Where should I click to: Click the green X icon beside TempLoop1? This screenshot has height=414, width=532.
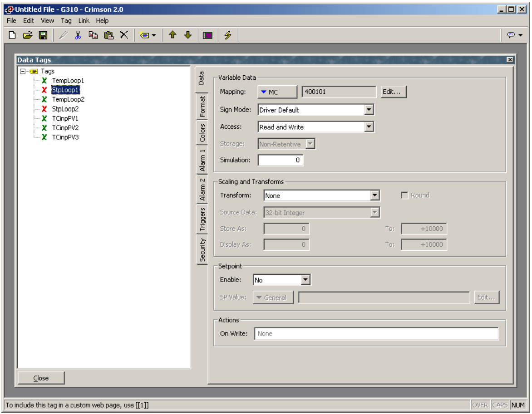pyautogui.click(x=44, y=80)
